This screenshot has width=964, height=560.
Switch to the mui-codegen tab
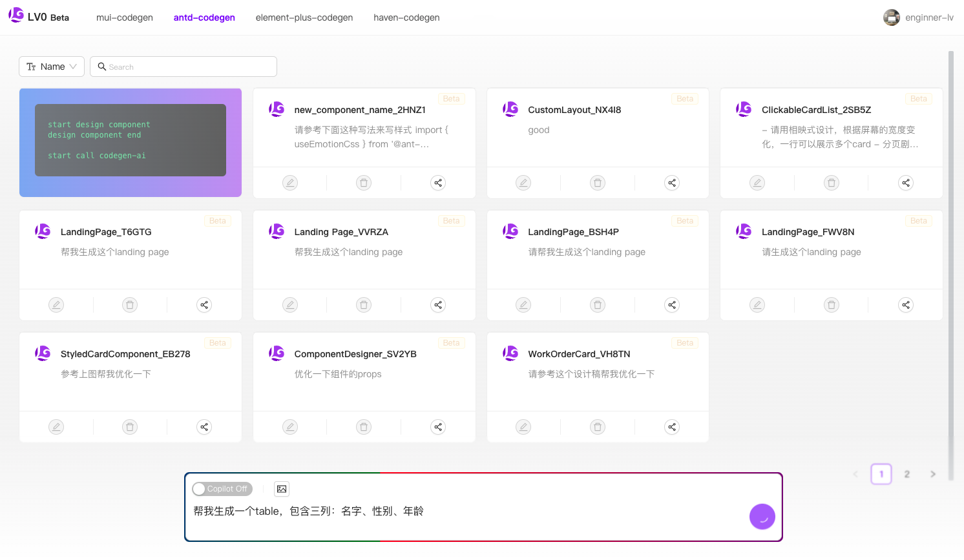[124, 17]
